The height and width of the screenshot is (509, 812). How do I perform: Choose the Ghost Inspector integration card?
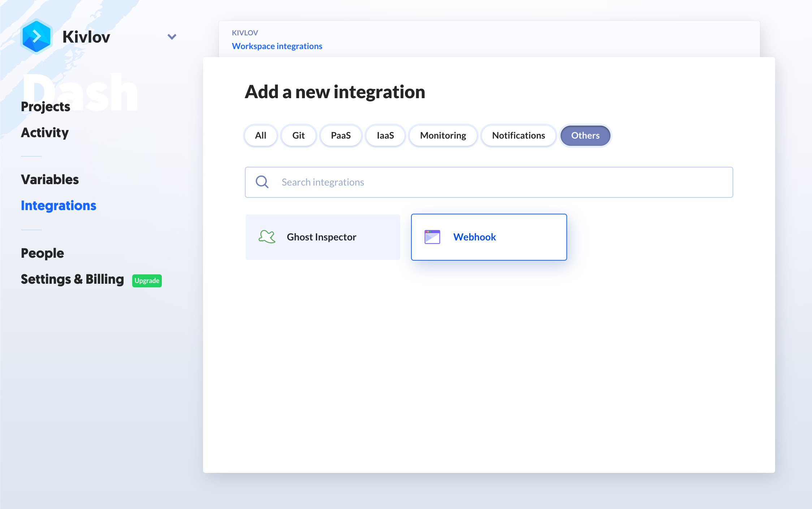coord(323,237)
